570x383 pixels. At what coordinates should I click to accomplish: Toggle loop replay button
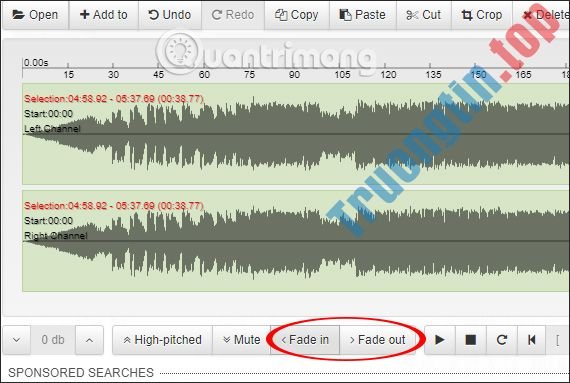(x=502, y=340)
